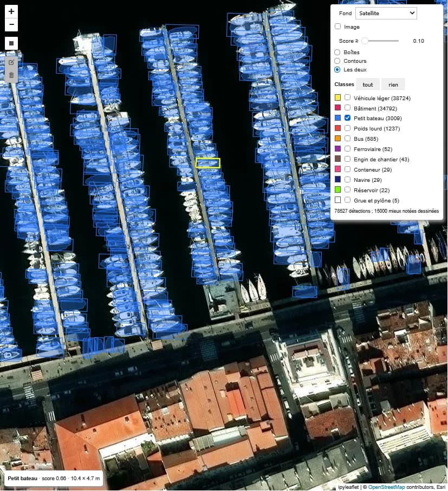
Task: Zoom out with the minus button
Action: (x=11, y=25)
